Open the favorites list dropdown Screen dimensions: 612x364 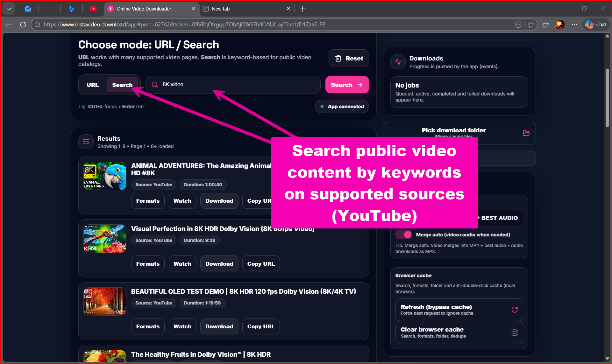545,24
